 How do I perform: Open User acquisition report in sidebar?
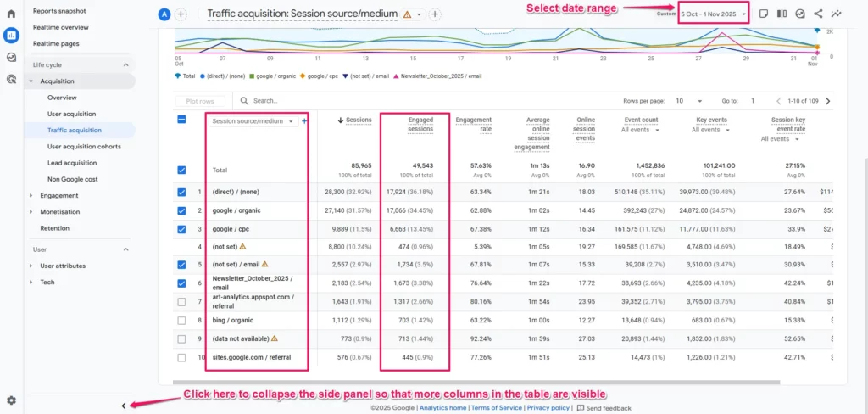71,114
